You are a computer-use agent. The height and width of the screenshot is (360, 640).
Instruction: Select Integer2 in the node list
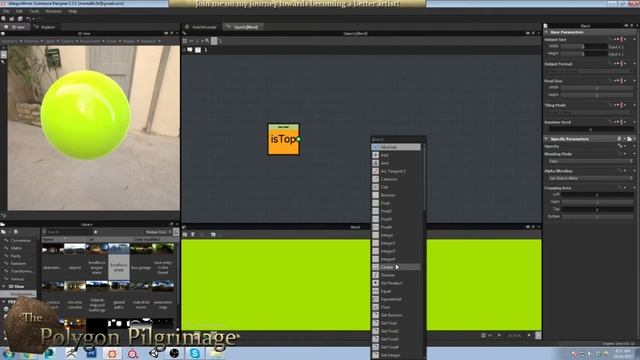point(396,243)
